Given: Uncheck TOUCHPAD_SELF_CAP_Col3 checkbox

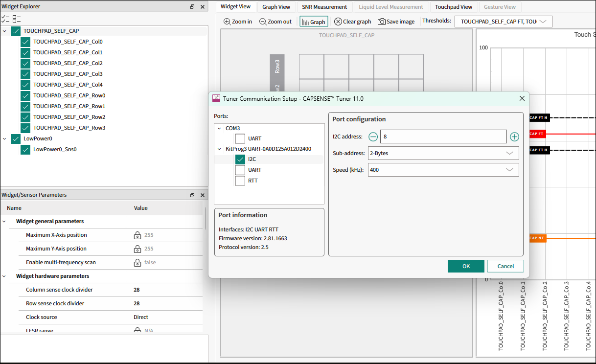Looking at the screenshot, I should [25, 74].
